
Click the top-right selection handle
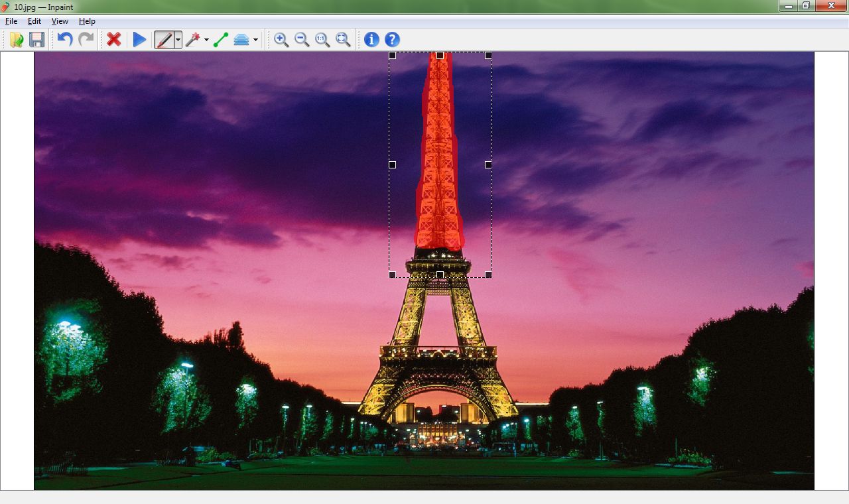[x=488, y=56]
